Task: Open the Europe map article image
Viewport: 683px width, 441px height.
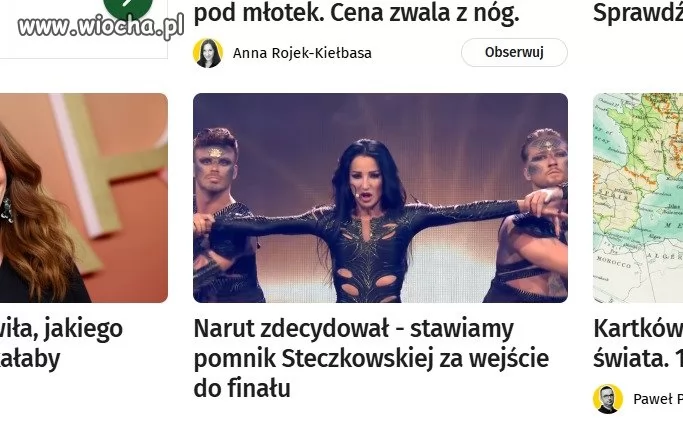Action: tap(638, 198)
